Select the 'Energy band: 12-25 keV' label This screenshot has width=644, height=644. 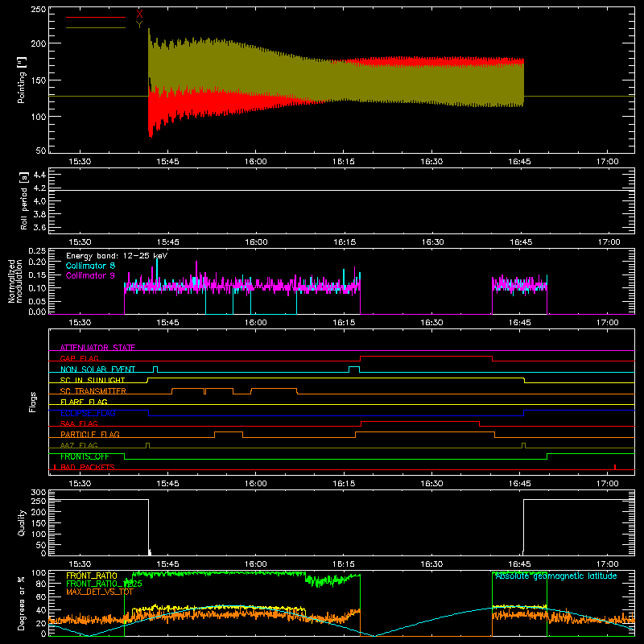tap(117, 256)
